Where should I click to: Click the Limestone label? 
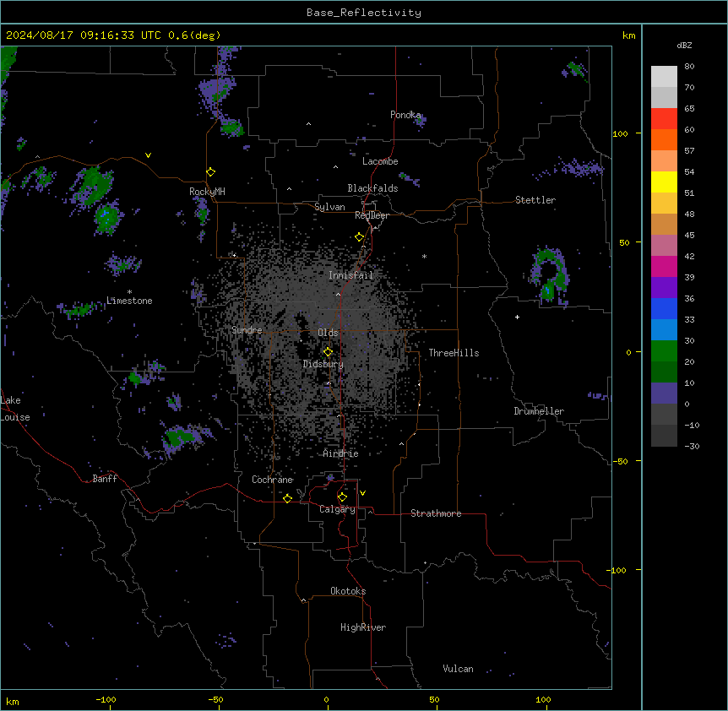click(x=129, y=301)
